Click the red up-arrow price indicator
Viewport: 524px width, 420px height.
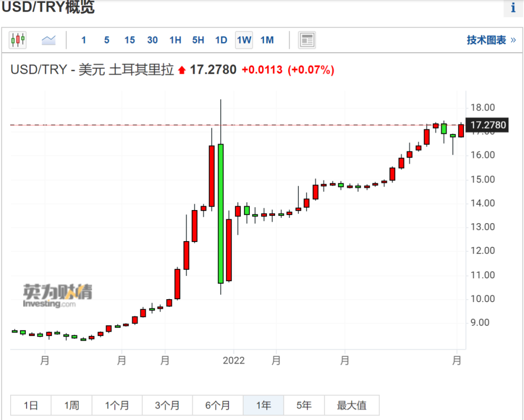182,70
